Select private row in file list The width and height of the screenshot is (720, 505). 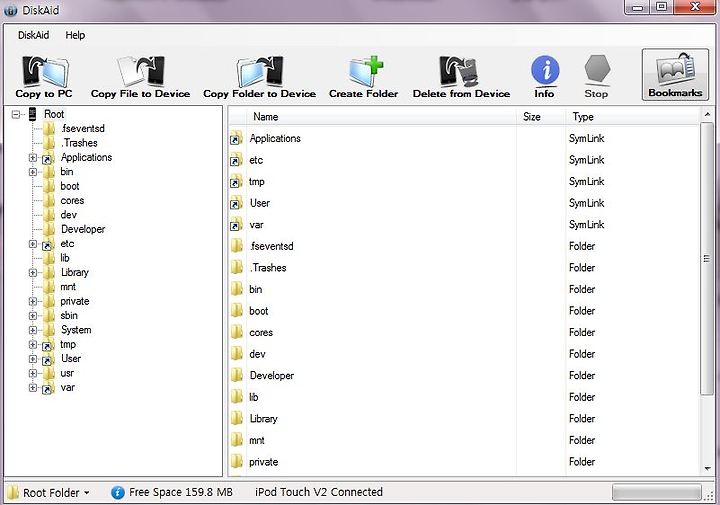(x=463, y=462)
